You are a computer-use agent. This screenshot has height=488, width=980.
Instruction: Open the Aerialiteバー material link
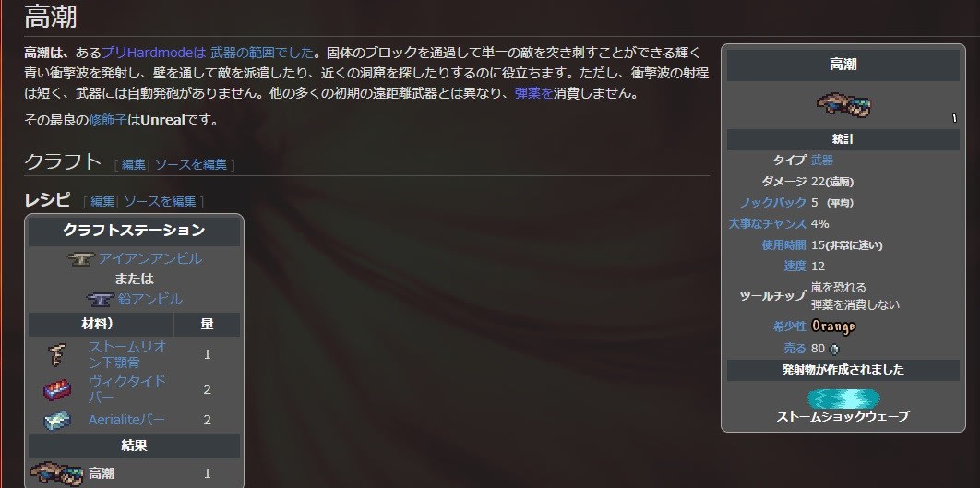pyautogui.click(x=126, y=420)
